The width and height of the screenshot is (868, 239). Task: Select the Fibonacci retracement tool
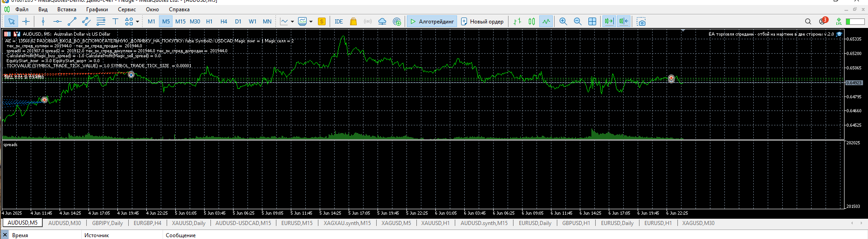[101, 21]
